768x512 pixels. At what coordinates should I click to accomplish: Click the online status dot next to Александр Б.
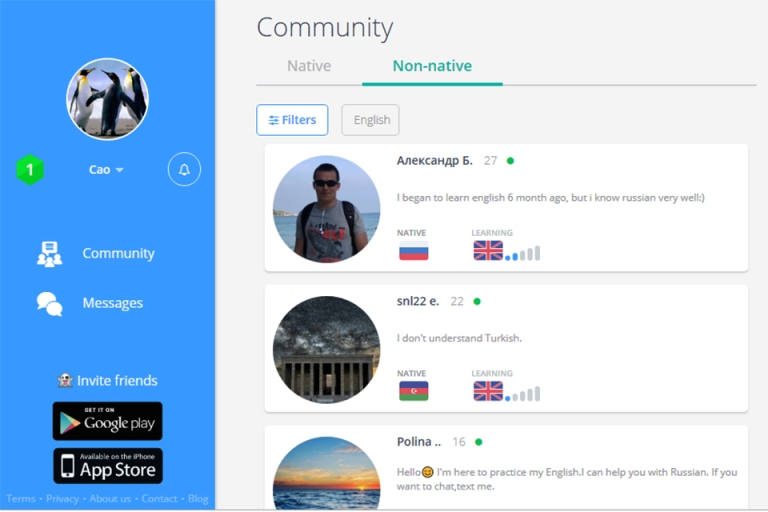pos(510,161)
